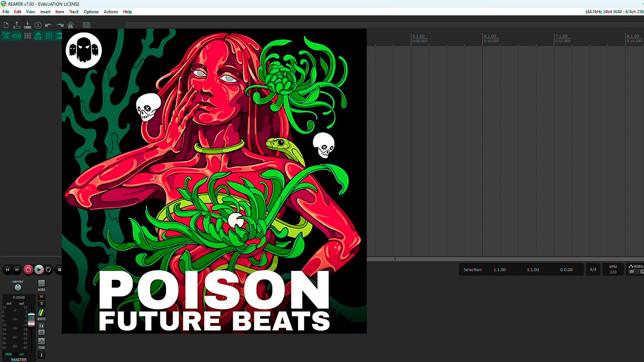Toggle ripple editing grid-of-squares icon
Image resolution: width=644 pixels, height=362 pixels.
click(27, 36)
